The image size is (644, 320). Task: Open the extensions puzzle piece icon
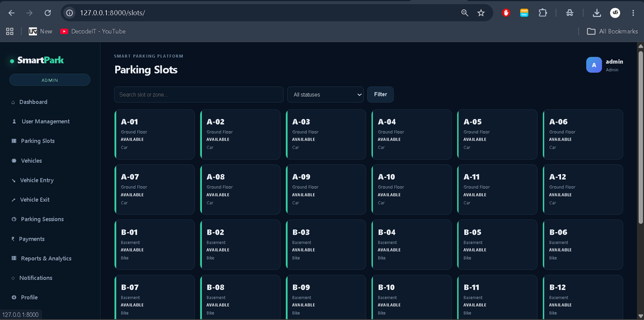coord(543,13)
